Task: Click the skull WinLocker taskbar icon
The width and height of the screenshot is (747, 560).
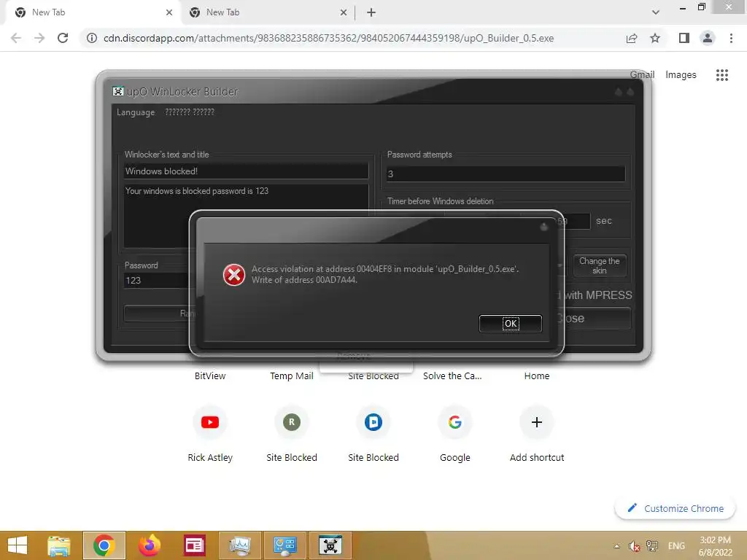Action: click(330, 545)
